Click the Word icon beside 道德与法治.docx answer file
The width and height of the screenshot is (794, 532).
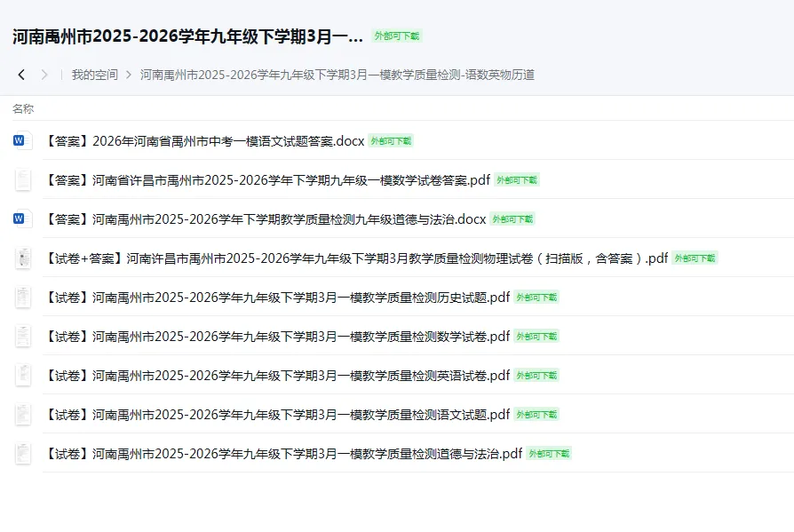pyautogui.click(x=21, y=218)
